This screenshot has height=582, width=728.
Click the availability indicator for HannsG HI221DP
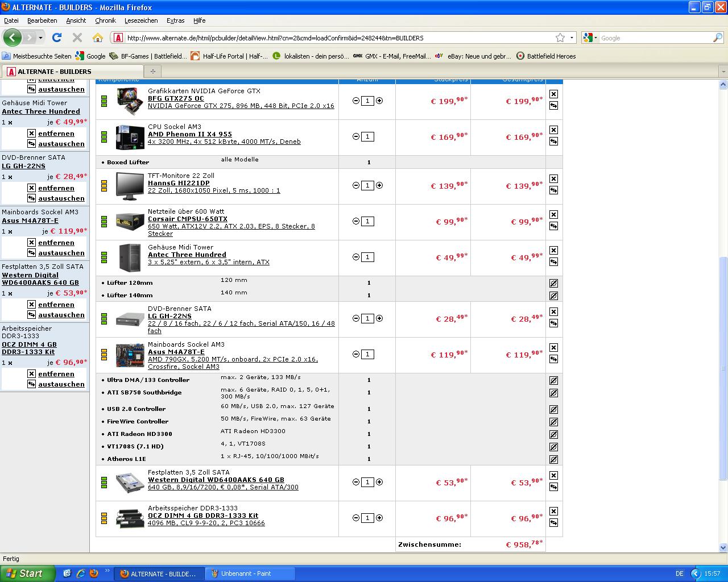click(104, 185)
